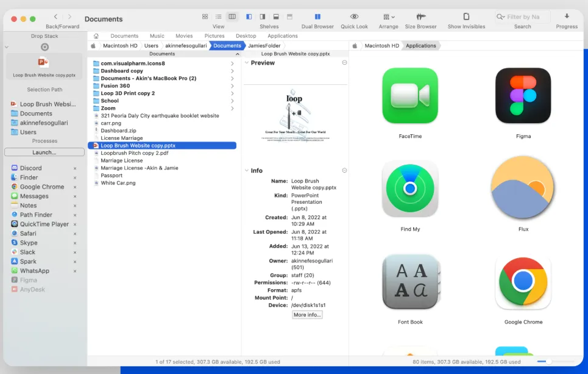
Task: Collapse the Preview section
Action: pyautogui.click(x=246, y=63)
